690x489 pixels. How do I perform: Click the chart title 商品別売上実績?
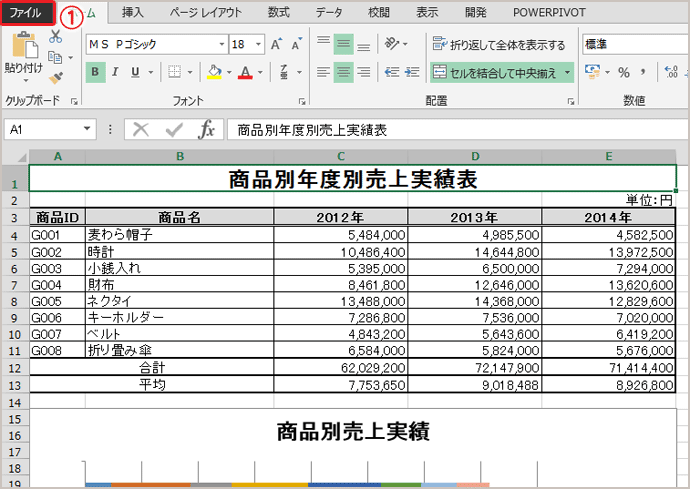353,431
